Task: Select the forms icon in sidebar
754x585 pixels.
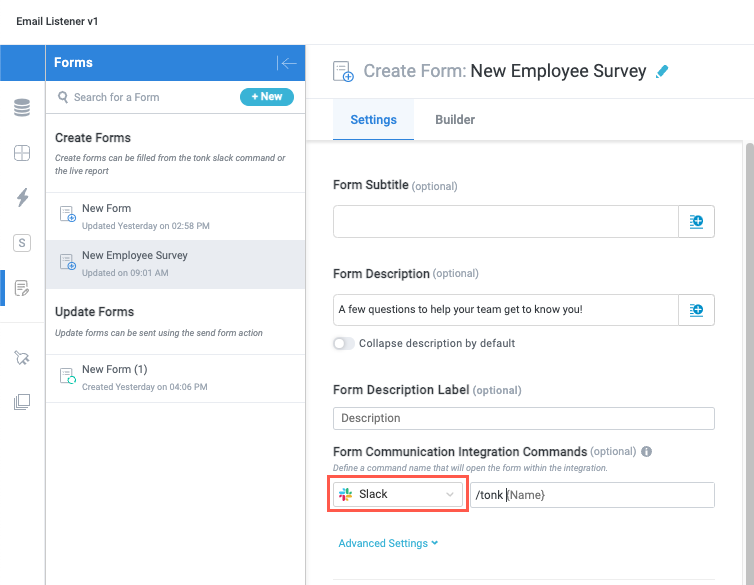Action: [x=22, y=289]
